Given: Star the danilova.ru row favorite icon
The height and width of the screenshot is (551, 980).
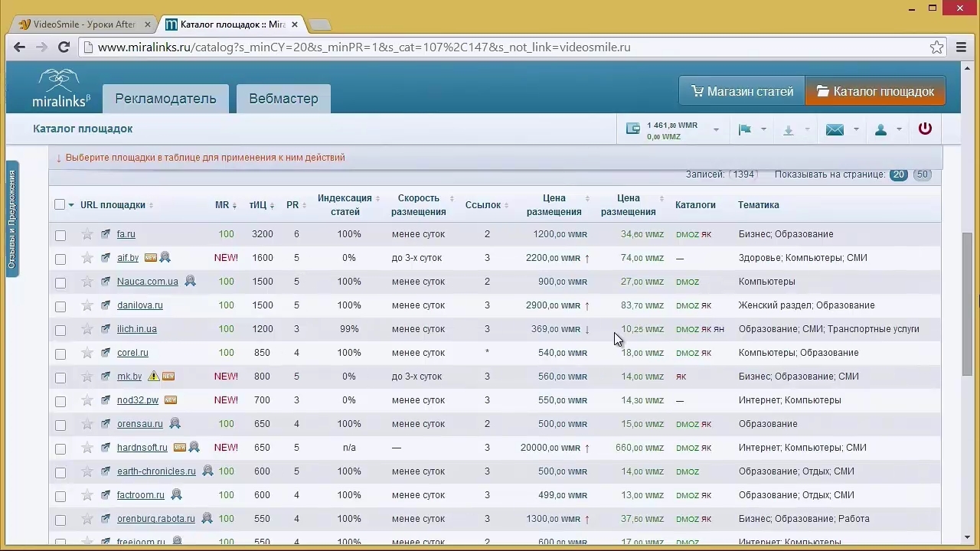Looking at the screenshot, I should click(x=87, y=305).
